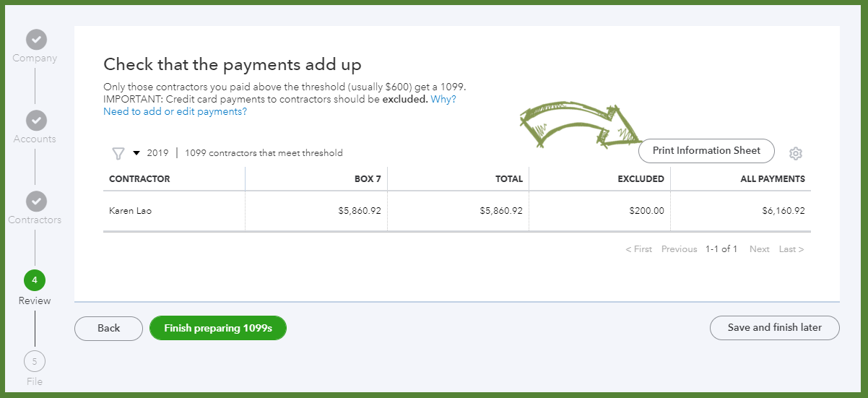This screenshot has height=398, width=868.
Task: Open Need to add or edit payments link
Action: (175, 111)
